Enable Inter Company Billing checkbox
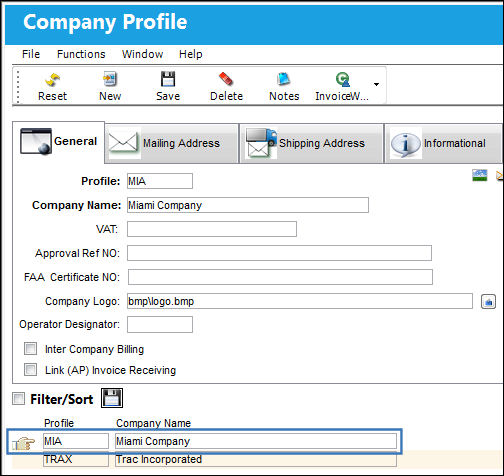The width and height of the screenshot is (504, 476). [x=30, y=349]
